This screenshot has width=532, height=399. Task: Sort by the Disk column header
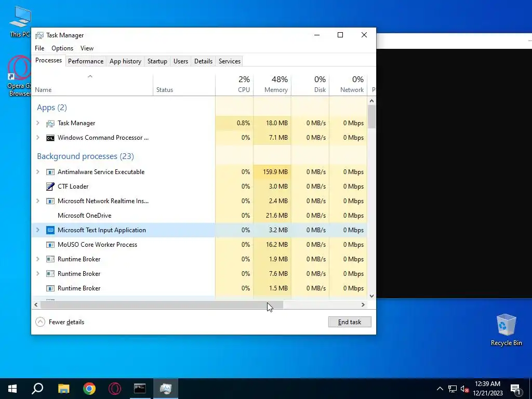coord(310,85)
